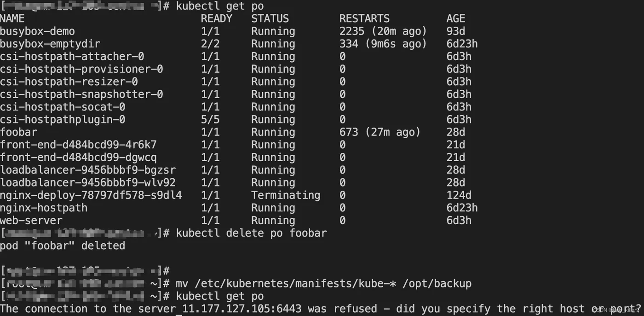Click the Terminating status text
The width and height of the screenshot is (644, 316).
pyautogui.click(x=285, y=195)
